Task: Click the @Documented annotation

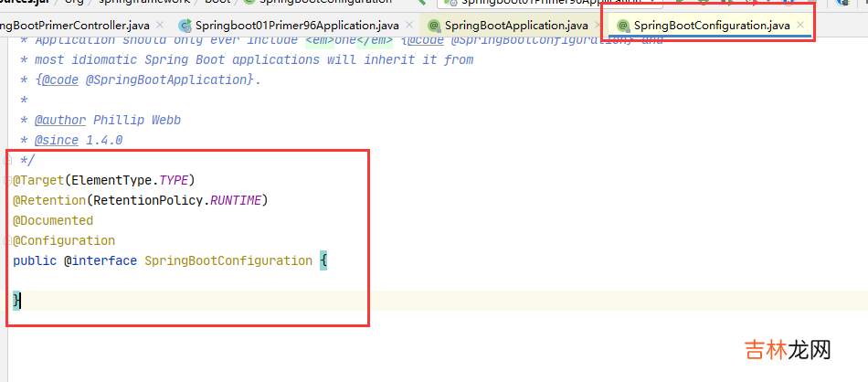Action: pos(53,220)
